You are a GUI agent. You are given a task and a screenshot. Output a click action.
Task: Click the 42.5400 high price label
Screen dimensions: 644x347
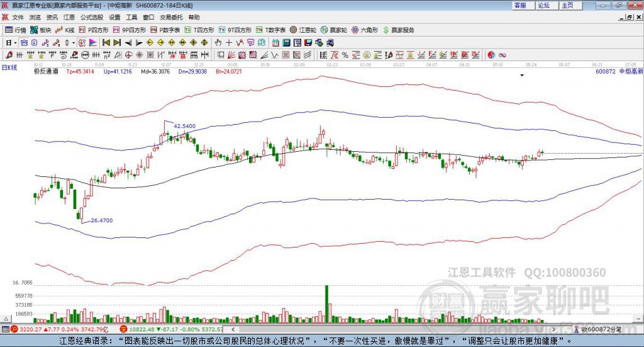pyautogui.click(x=184, y=126)
